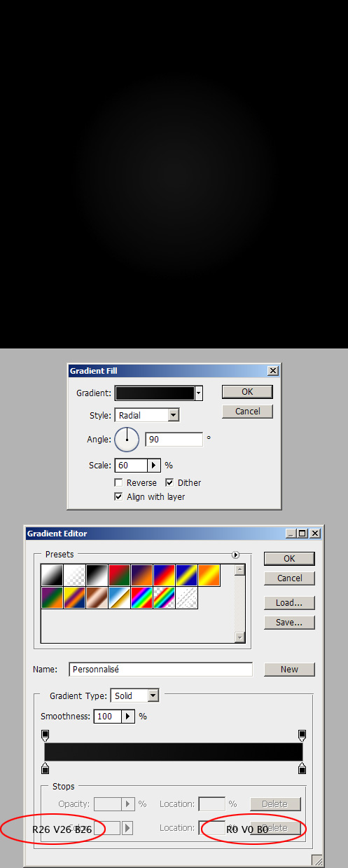Click the Load... button
This screenshot has width=348, height=868.
click(x=289, y=602)
